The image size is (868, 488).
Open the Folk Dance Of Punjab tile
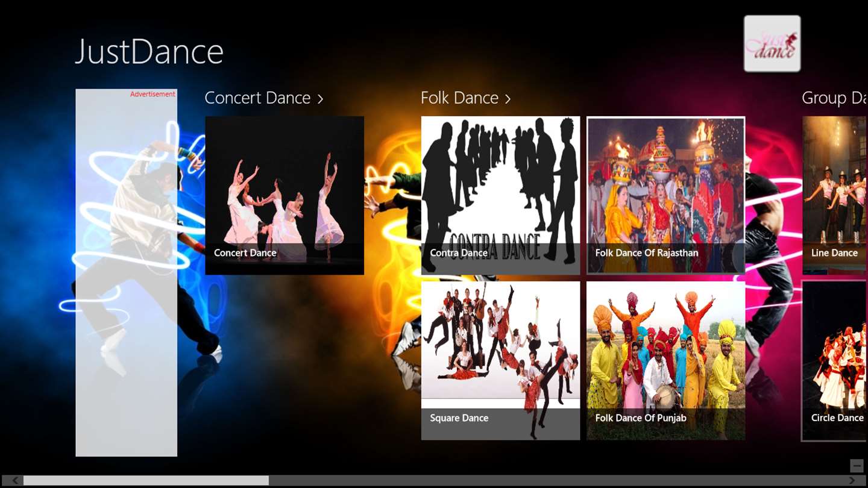[666, 360]
